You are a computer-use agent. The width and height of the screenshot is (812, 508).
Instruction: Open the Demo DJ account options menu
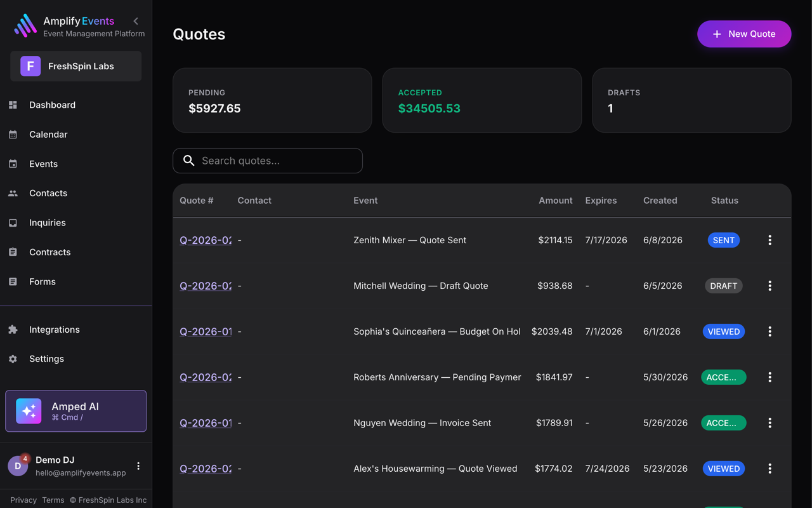tap(138, 466)
